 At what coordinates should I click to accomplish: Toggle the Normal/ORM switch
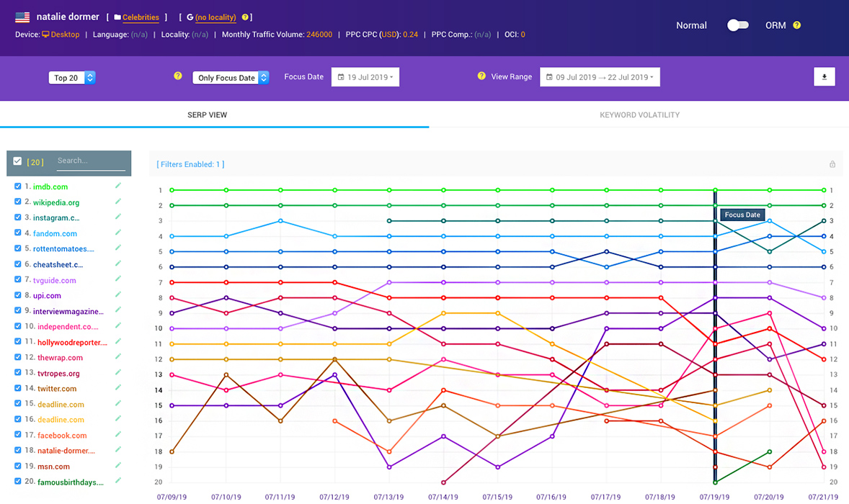pyautogui.click(x=737, y=25)
